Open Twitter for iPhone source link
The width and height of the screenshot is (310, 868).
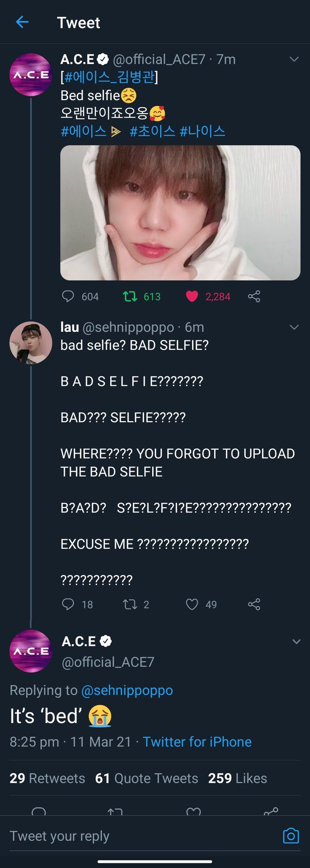click(x=197, y=742)
